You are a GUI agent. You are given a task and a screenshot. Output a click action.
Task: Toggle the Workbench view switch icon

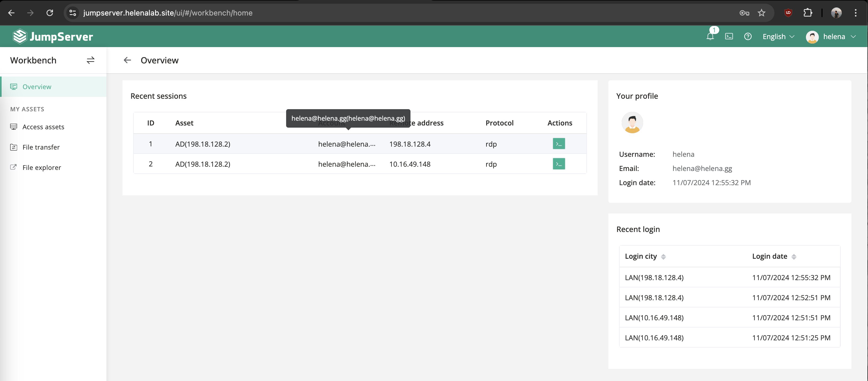coord(90,60)
